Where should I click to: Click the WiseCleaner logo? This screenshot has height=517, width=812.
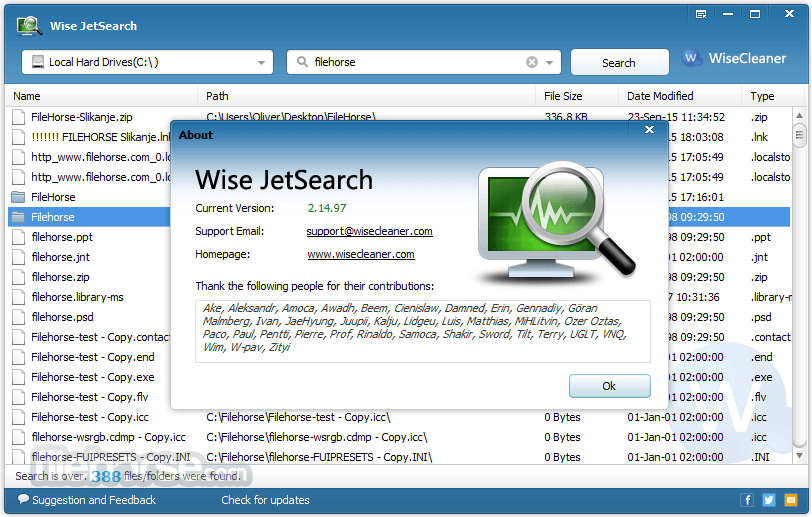pyautogui.click(x=735, y=59)
